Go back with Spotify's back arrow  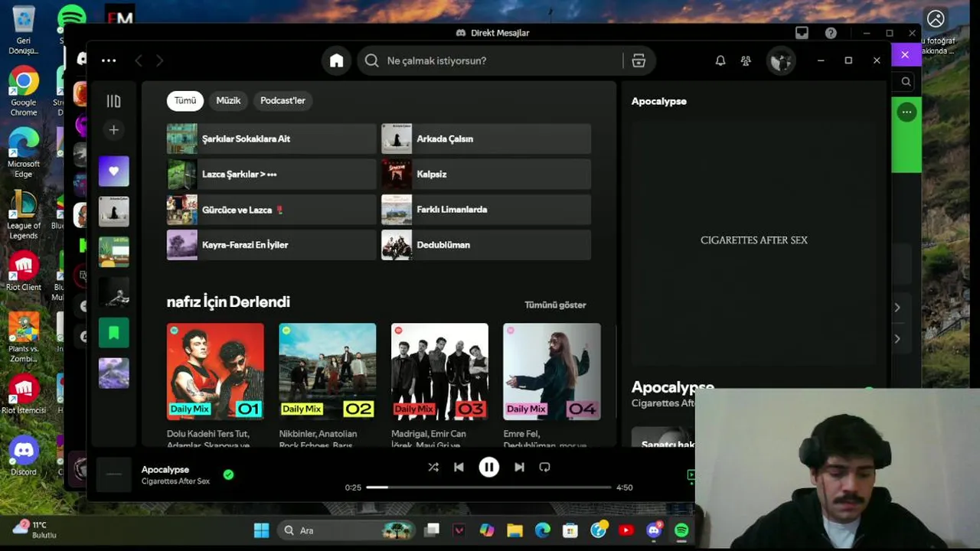click(x=139, y=60)
